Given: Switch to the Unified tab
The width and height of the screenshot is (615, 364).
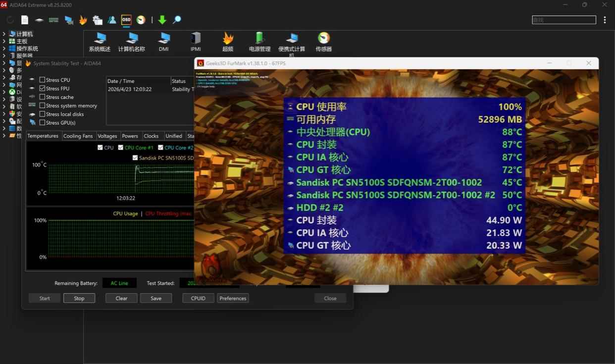Looking at the screenshot, I should pyautogui.click(x=174, y=136).
